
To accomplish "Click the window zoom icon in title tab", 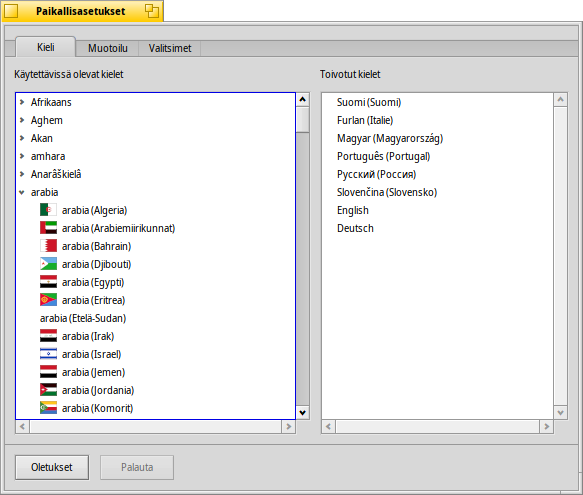I will click(152, 11).
